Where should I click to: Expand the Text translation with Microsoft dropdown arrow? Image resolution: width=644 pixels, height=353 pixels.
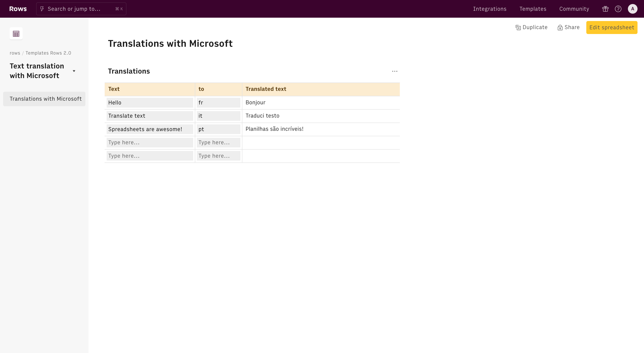coord(74,71)
